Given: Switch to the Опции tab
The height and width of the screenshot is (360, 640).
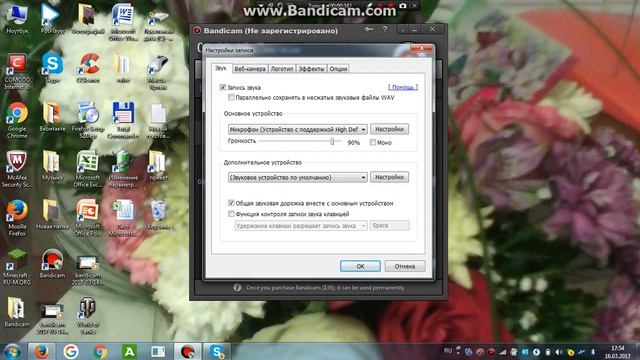Looking at the screenshot, I should click(338, 69).
